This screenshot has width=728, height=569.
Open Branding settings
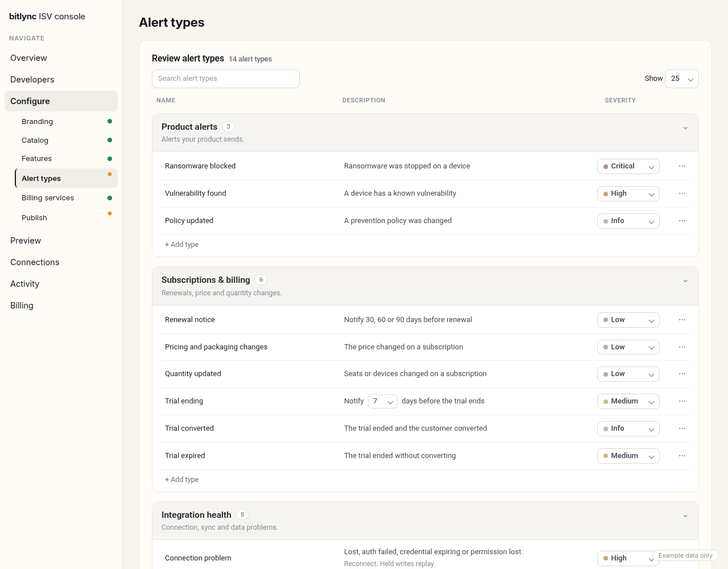pyautogui.click(x=66, y=122)
